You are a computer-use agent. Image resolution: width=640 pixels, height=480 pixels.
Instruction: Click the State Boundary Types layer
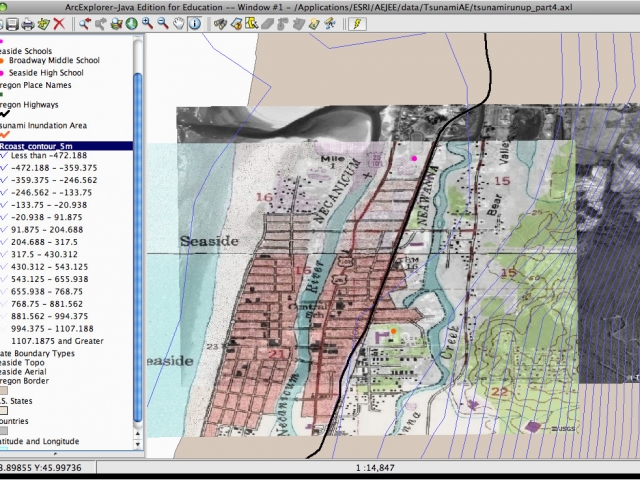(37, 353)
